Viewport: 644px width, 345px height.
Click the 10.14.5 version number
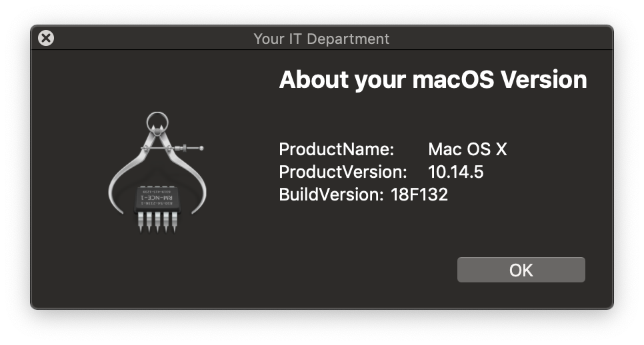coord(455,172)
